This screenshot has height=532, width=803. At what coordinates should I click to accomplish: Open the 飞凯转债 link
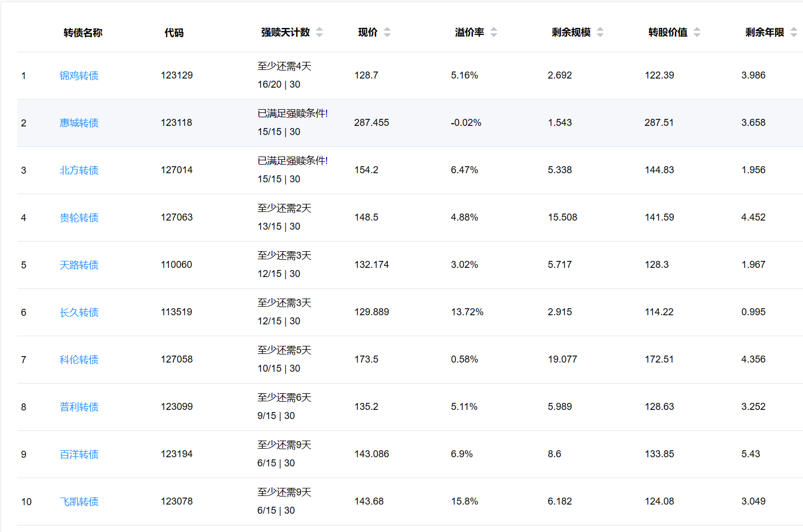tap(79, 502)
